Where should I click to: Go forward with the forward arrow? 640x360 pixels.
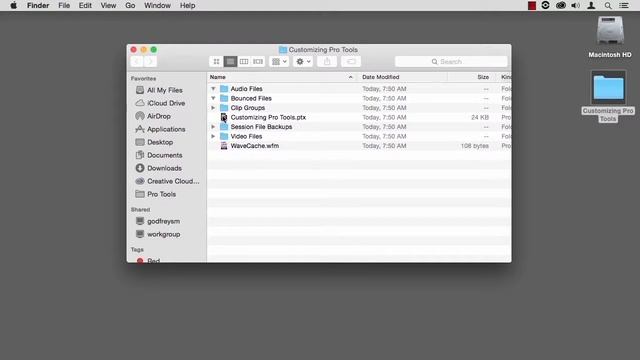tap(150, 62)
